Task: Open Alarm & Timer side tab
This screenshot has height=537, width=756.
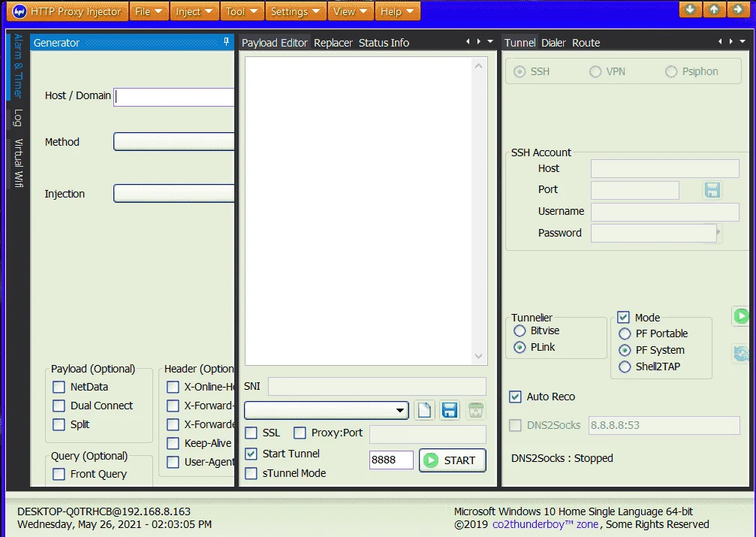Action: click(x=18, y=65)
